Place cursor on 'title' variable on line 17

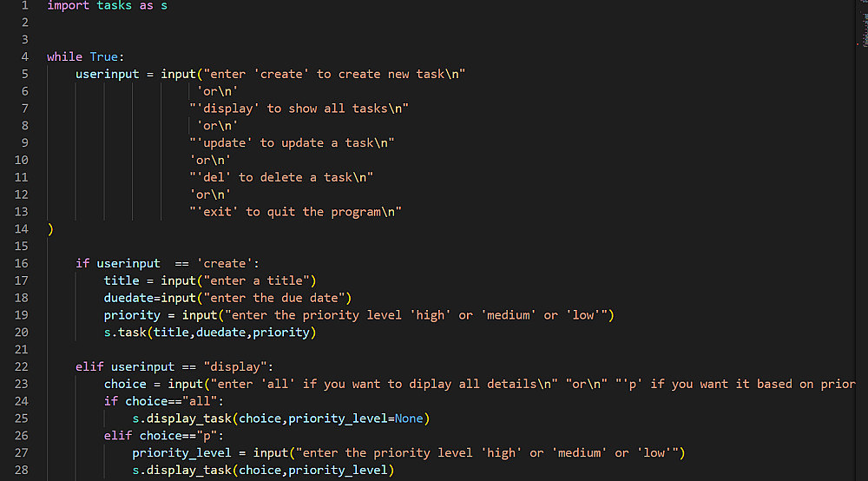click(122, 280)
